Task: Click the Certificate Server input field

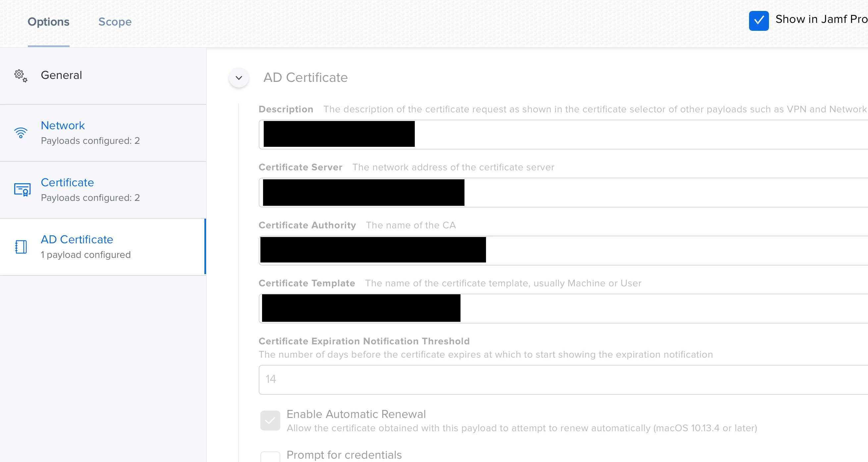Action: (564, 193)
